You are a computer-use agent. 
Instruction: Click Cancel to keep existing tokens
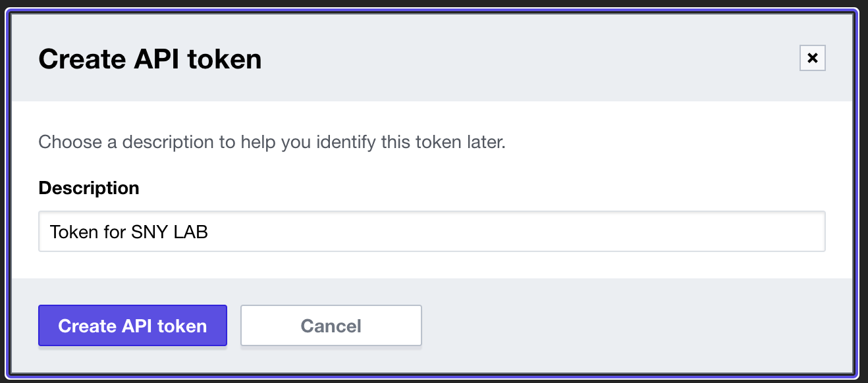pyautogui.click(x=331, y=325)
